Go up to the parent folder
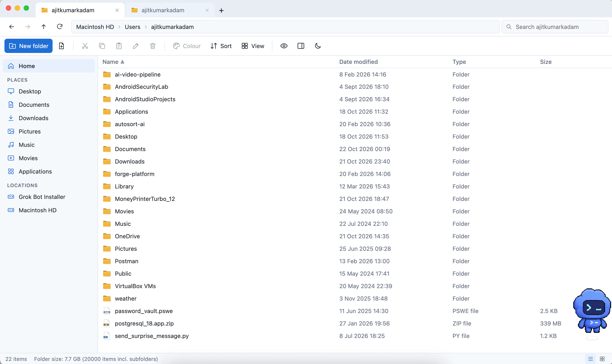612x364 pixels. [43, 27]
